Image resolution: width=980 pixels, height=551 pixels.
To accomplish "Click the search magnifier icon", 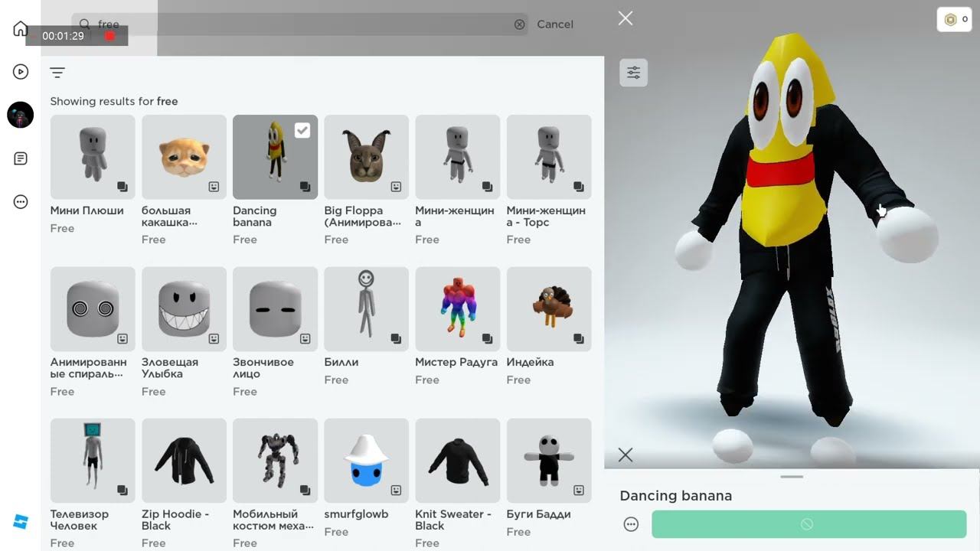I will pos(85,24).
